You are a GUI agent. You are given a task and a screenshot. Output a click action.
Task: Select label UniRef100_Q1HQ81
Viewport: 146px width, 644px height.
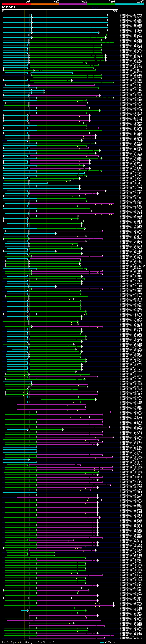131,218
